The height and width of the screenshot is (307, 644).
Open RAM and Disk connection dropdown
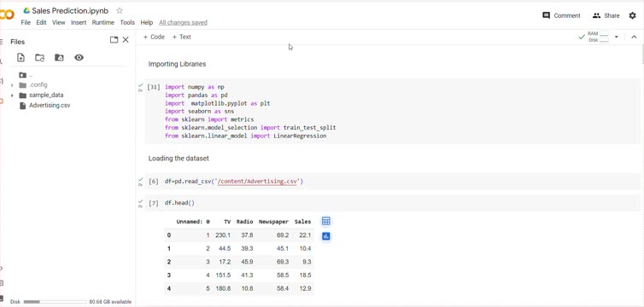[x=616, y=37]
